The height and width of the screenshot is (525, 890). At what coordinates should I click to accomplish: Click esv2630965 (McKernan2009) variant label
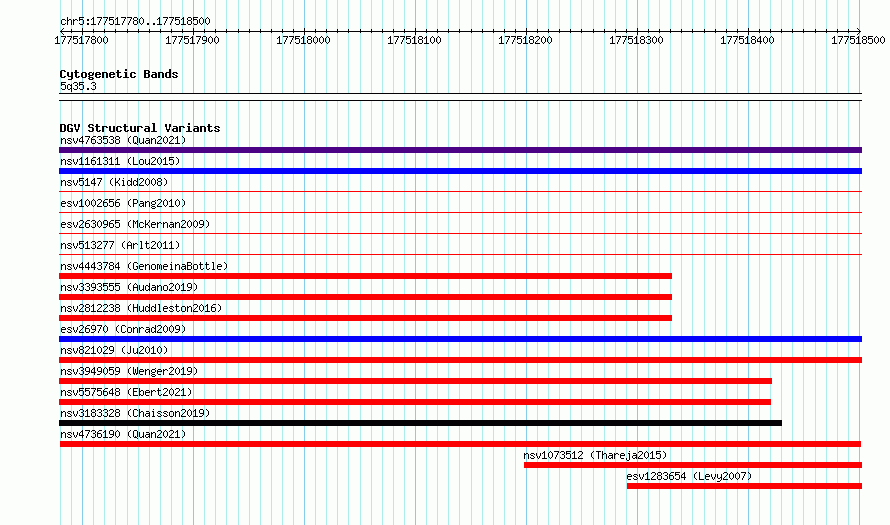(x=135, y=224)
